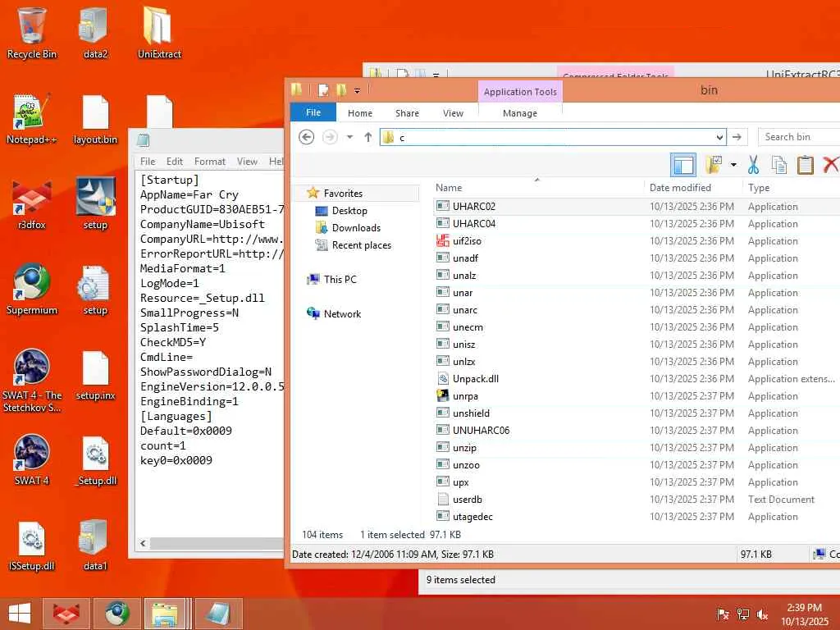Viewport: 840px width, 630px height.
Task: Go up one folder level arrow
Action: click(368, 137)
